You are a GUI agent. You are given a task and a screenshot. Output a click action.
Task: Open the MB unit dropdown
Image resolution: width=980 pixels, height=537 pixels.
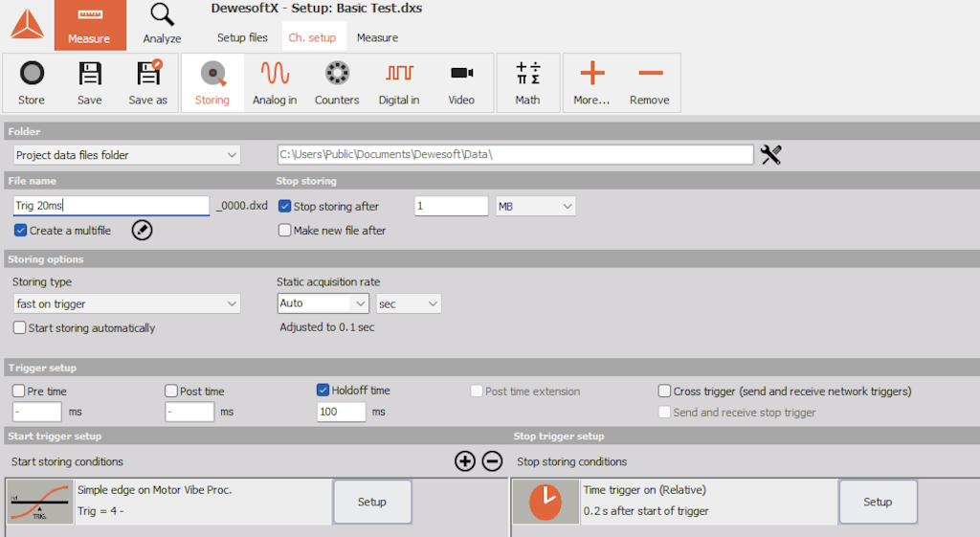[536, 207]
